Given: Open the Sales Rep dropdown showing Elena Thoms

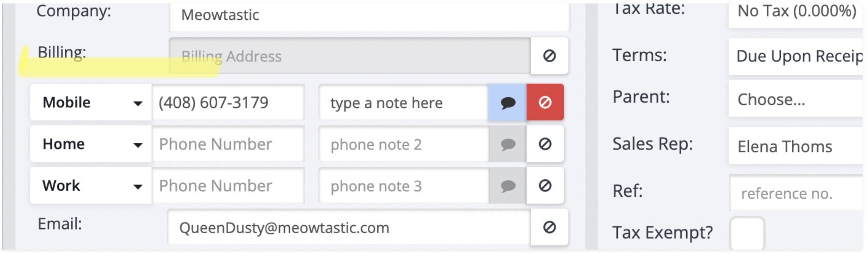Looking at the screenshot, I should tap(796, 146).
